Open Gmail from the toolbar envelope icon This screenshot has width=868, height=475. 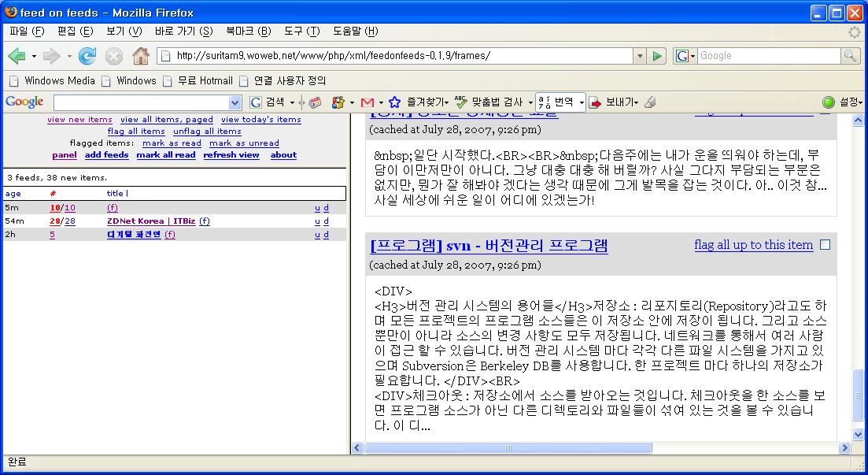point(367,102)
